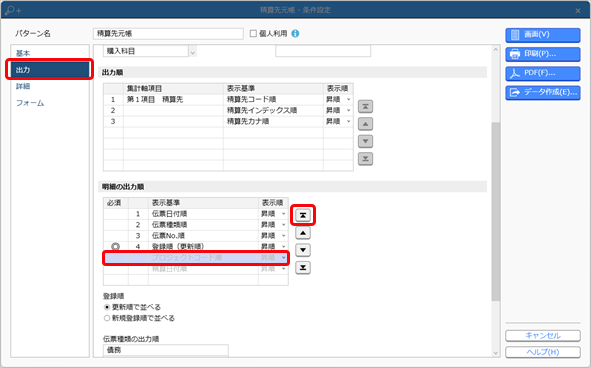
Task: Open 昇順 dropdown for プロジェクトコード順
Action: coord(283,258)
